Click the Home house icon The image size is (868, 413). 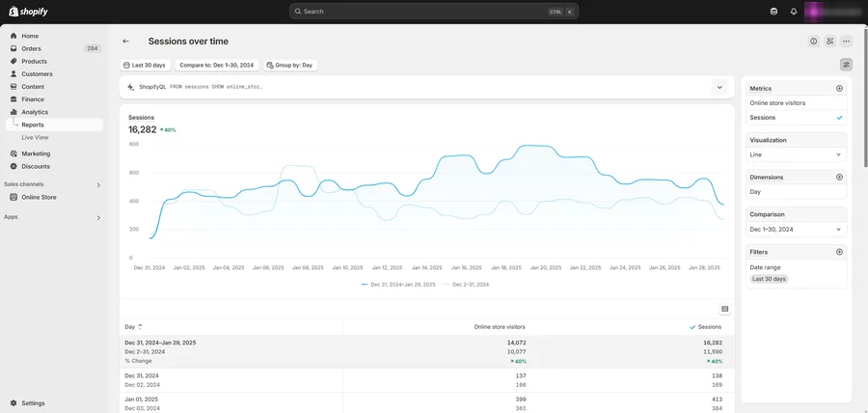14,36
